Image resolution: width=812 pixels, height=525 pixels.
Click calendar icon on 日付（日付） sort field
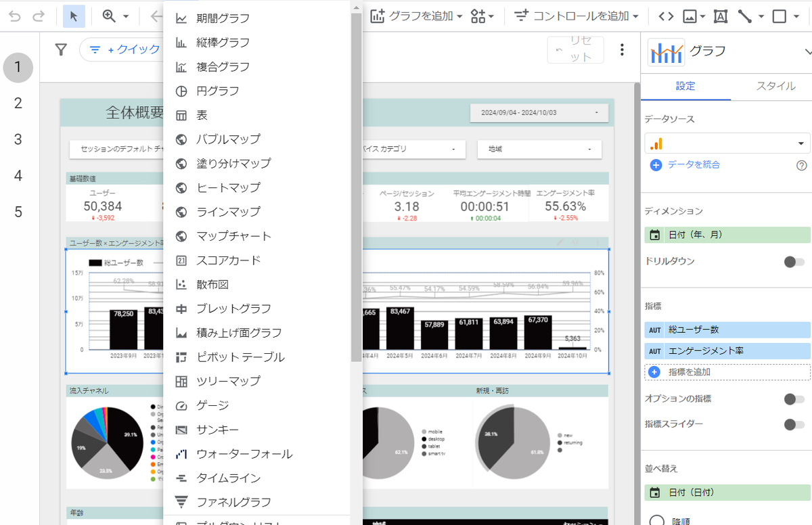654,493
